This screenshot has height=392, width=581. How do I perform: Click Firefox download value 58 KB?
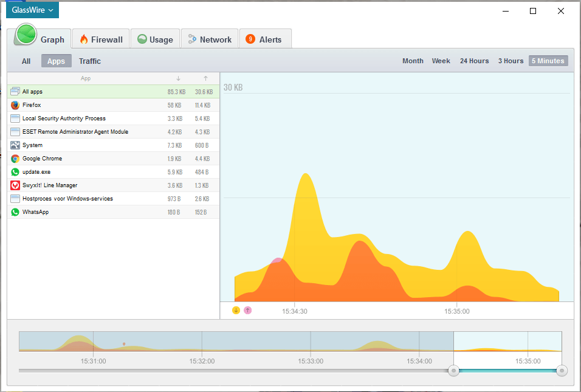(174, 105)
